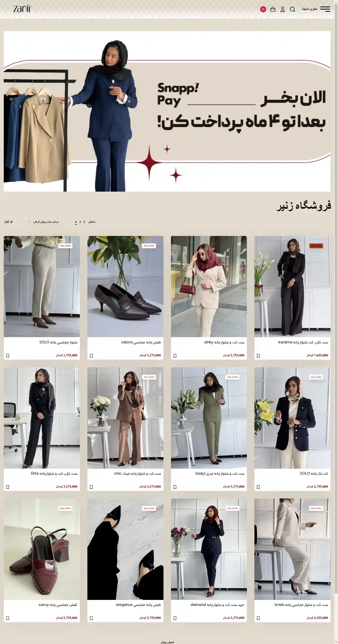This screenshot has width=338, height=644.
Task: Click the Zanir logo in header
Action: coord(22,9)
